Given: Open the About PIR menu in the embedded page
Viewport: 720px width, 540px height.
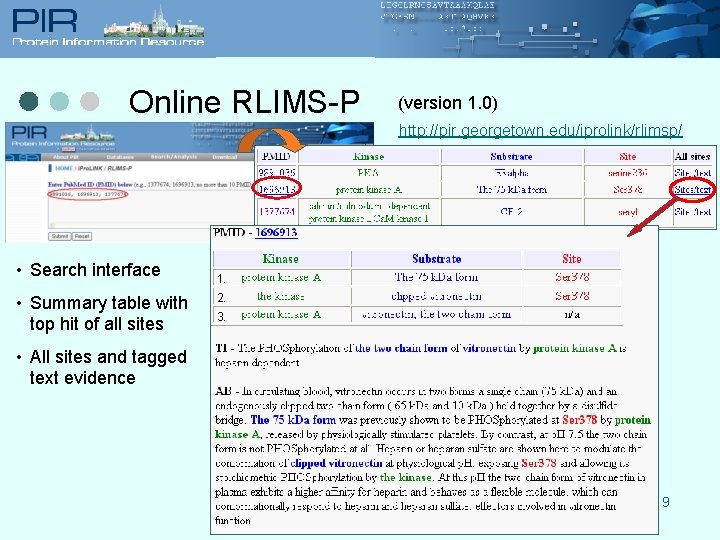Looking at the screenshot, I should (x=67, y=157).
